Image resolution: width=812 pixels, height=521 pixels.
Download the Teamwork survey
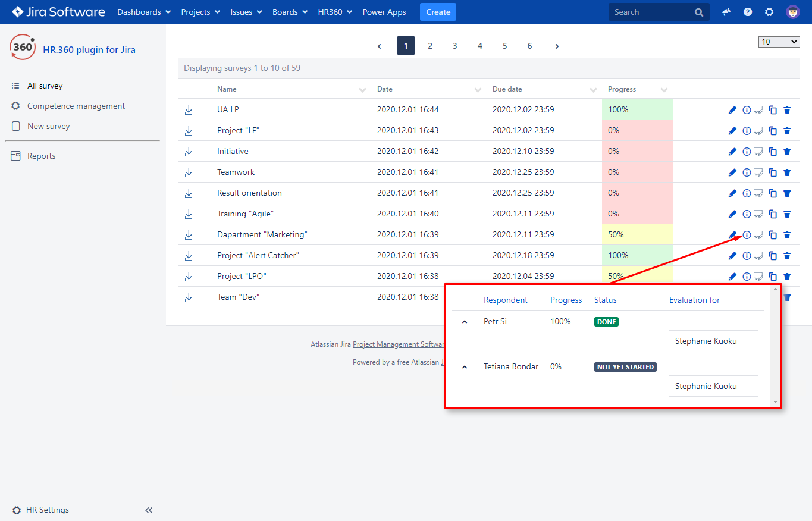pyautogui.click(x=189, y=172)
